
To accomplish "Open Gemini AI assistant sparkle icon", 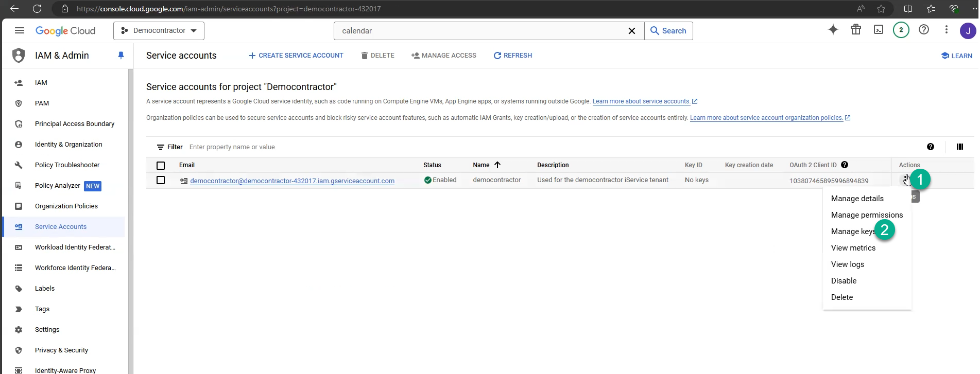I will tap(833, 30).
